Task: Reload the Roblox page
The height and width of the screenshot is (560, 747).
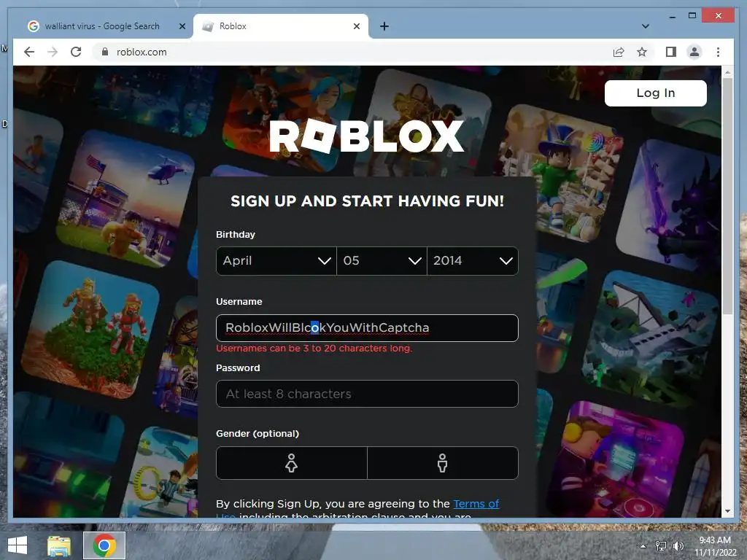Action: pos(76,52)
